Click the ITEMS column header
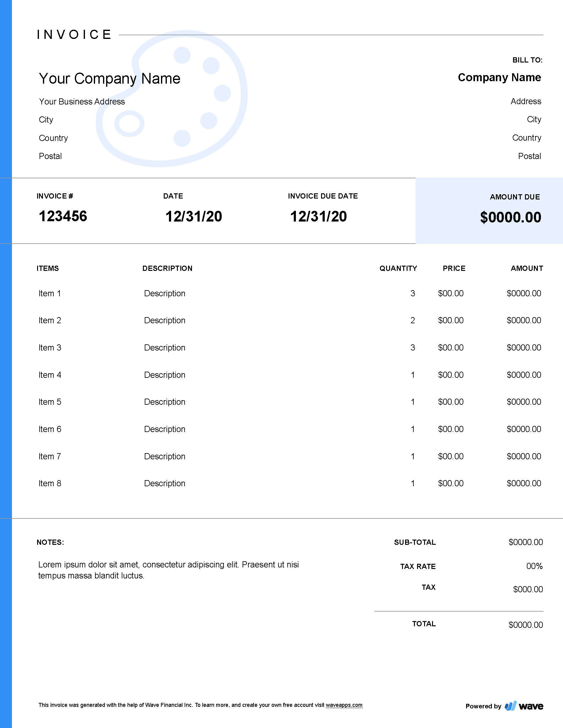 pos(48,268)
